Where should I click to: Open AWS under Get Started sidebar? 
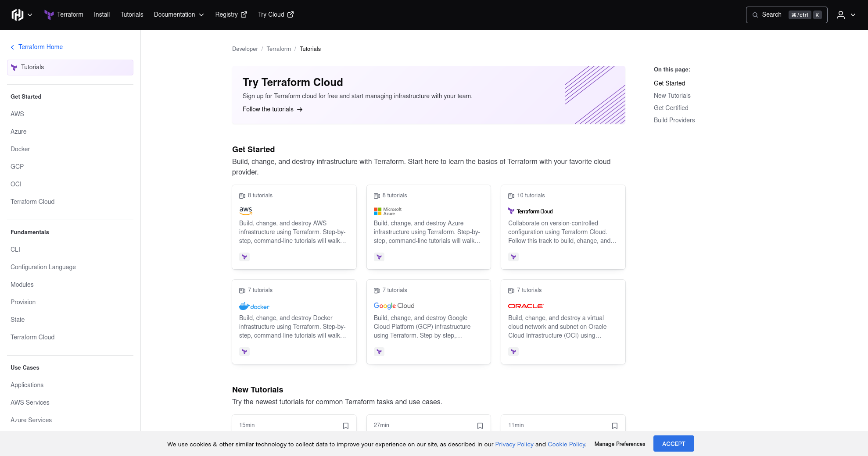[17, 114]
